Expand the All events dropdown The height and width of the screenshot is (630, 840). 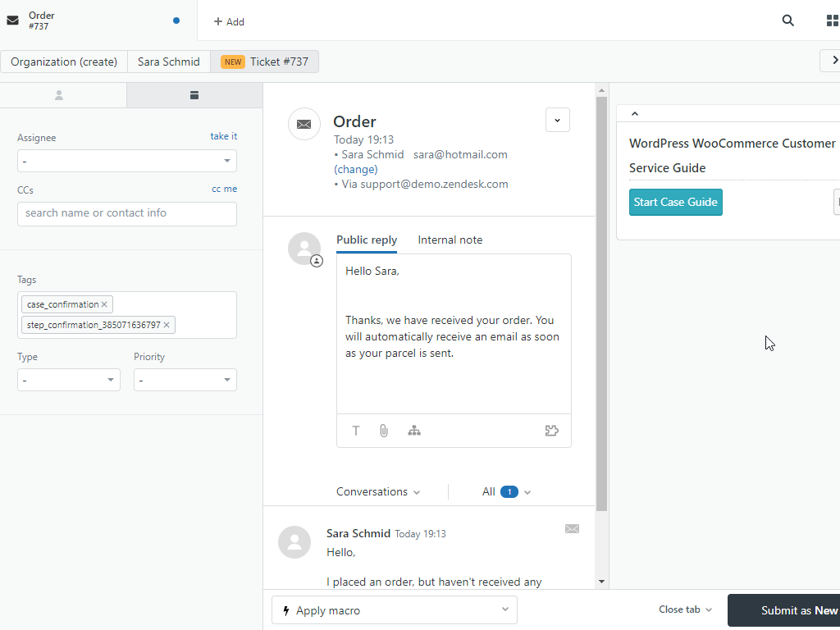[506, 492]
